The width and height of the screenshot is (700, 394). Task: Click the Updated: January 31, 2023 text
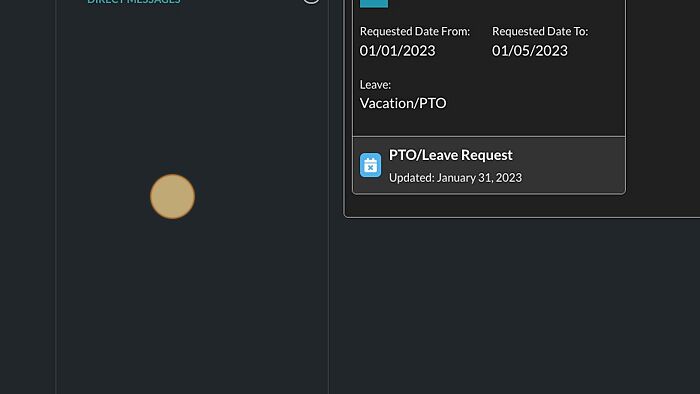pyautogui.click(x=455, y=178)
